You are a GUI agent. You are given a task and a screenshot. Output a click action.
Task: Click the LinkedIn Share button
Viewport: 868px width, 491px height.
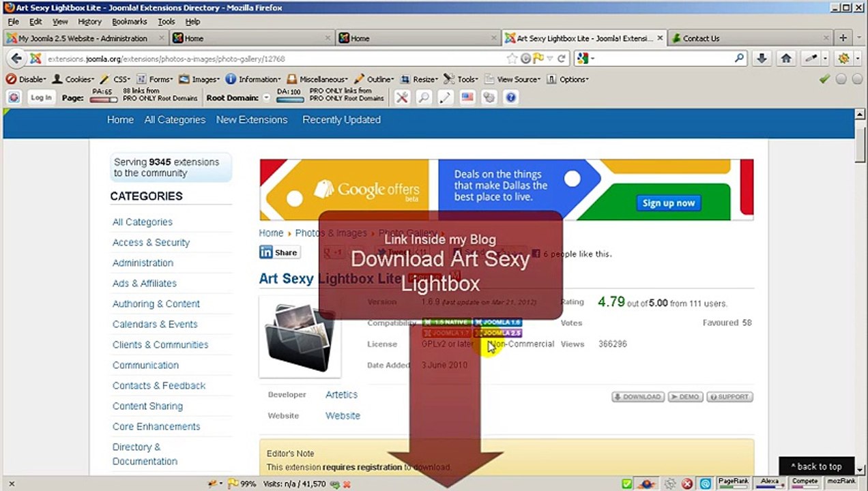tap(279, 252)
